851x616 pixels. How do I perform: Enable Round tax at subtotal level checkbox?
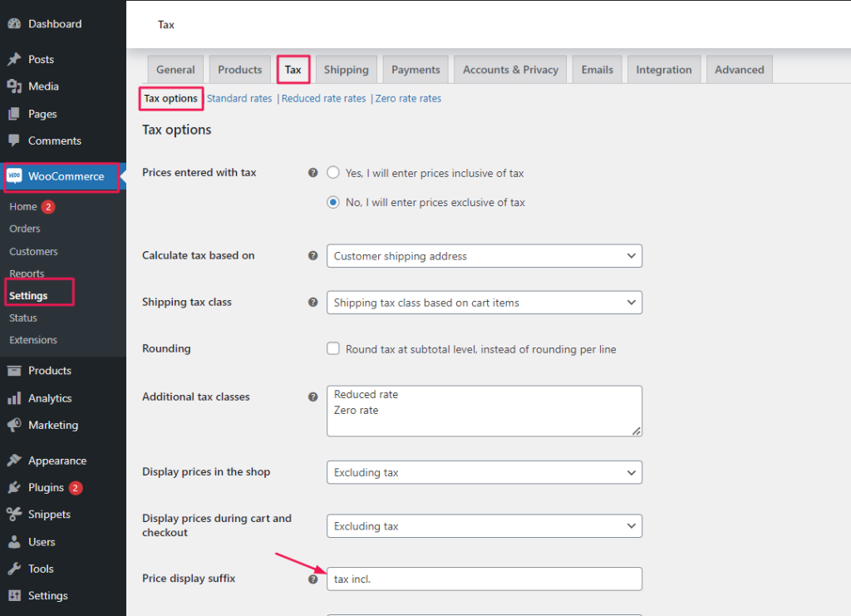click(333, 348)
